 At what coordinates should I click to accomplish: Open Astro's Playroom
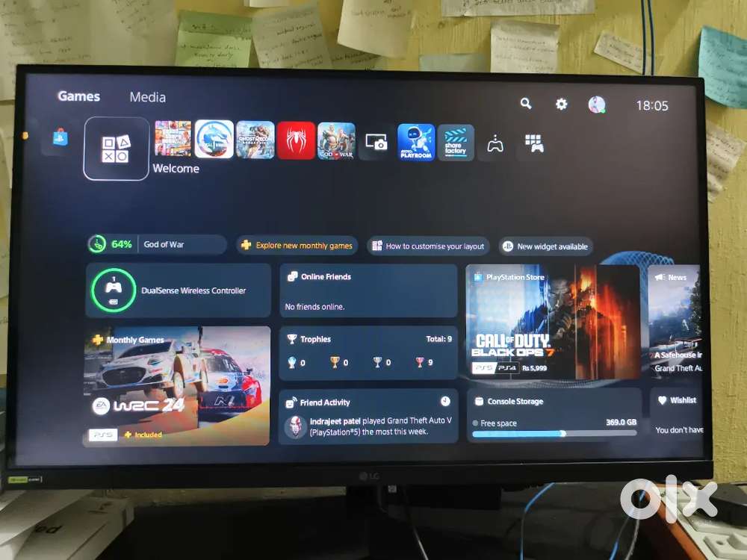point(415,140)
